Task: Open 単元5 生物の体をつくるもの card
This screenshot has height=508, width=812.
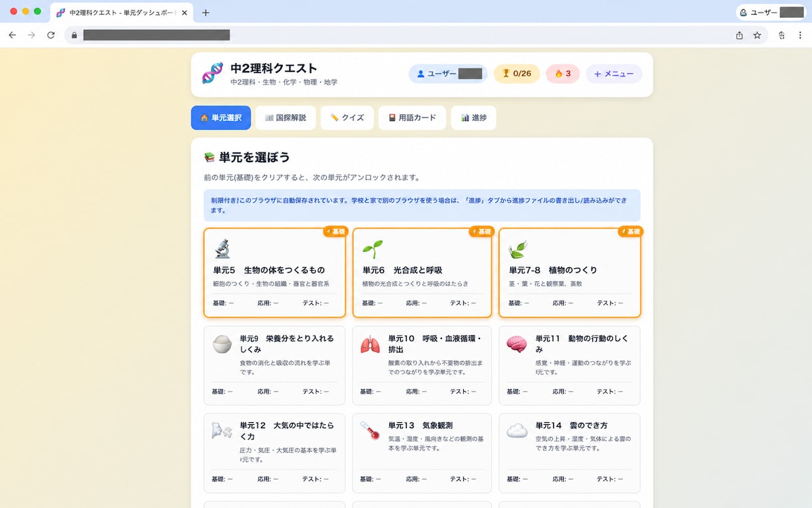Action: (274, 273)
